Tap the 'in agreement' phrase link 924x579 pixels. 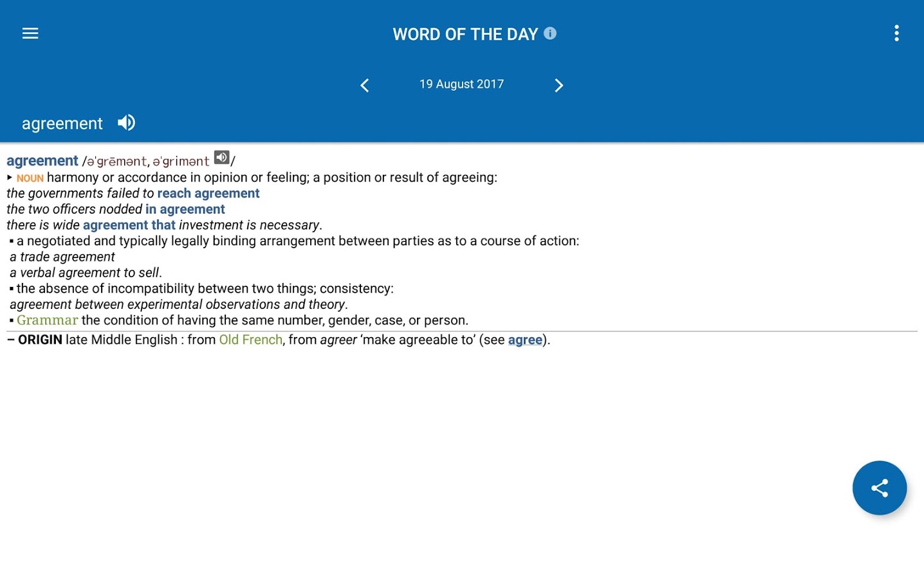tap(185, 209)
